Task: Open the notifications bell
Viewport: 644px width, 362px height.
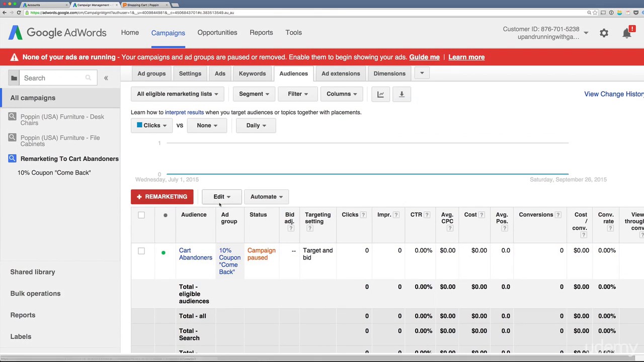Action: coord(627,33)
